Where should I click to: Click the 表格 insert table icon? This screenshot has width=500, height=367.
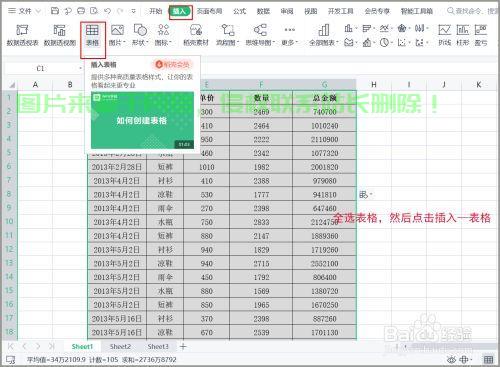pyautogui.click(x=92, y=35)
